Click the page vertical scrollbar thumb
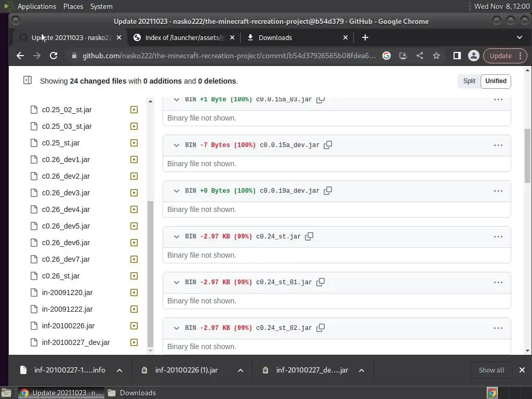 [x=527, y=156]
